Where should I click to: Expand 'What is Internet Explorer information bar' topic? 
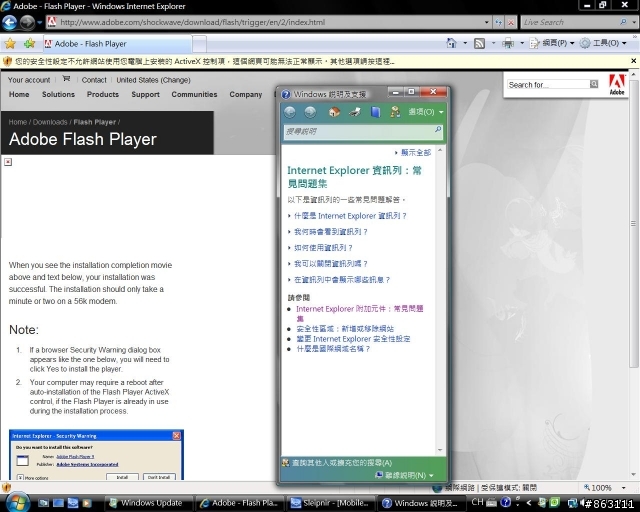[x=350, y=216]
